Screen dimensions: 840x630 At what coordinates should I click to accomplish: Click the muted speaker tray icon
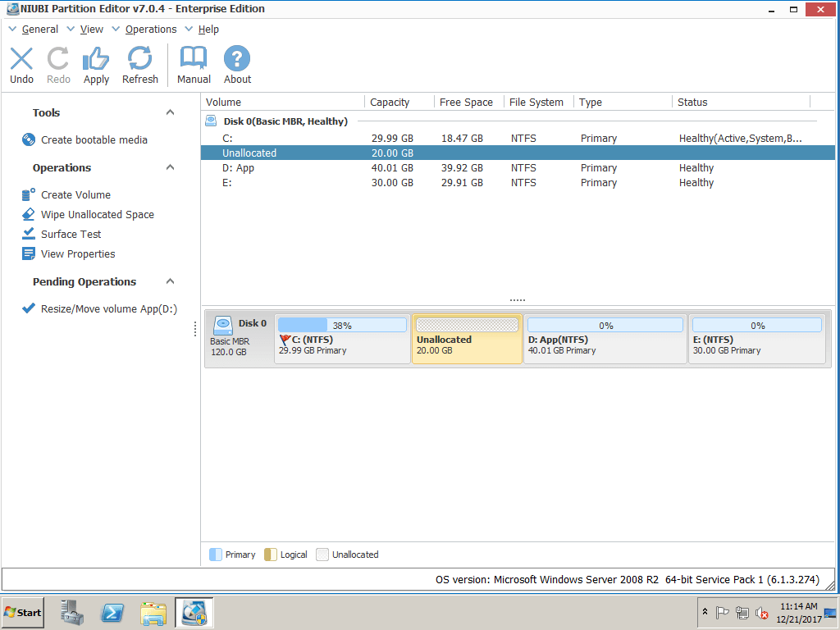762,612
